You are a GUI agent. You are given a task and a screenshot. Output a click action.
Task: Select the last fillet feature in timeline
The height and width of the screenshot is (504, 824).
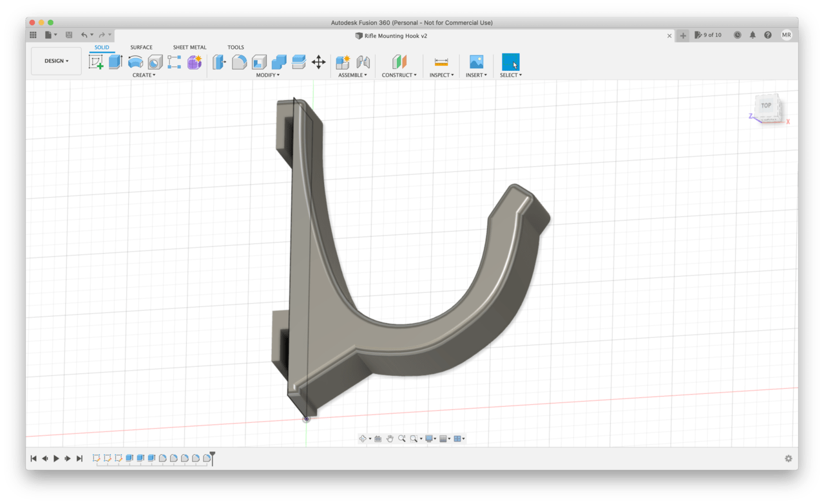click(x=206, y=458)
